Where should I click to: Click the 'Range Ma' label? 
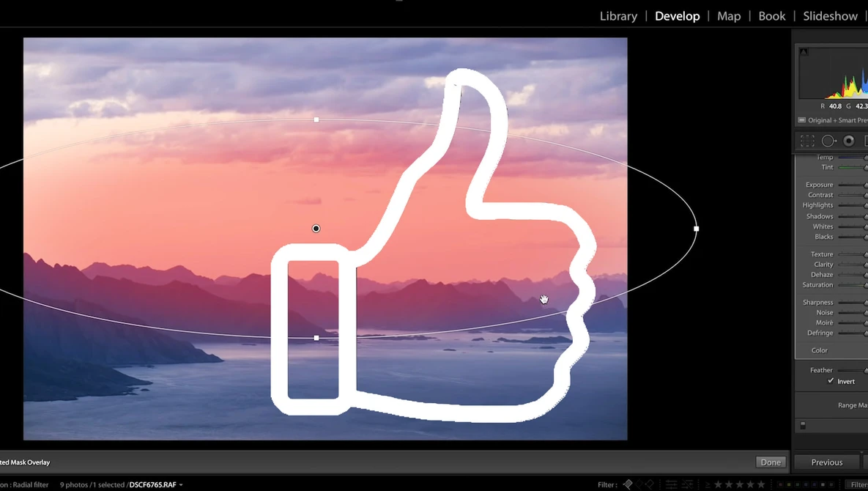click(853, 405)
